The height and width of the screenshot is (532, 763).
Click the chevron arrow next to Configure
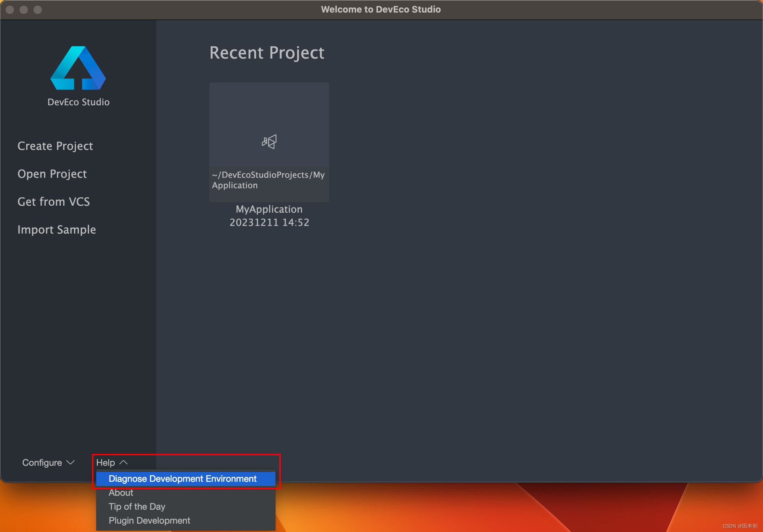(x=70, y=462)
